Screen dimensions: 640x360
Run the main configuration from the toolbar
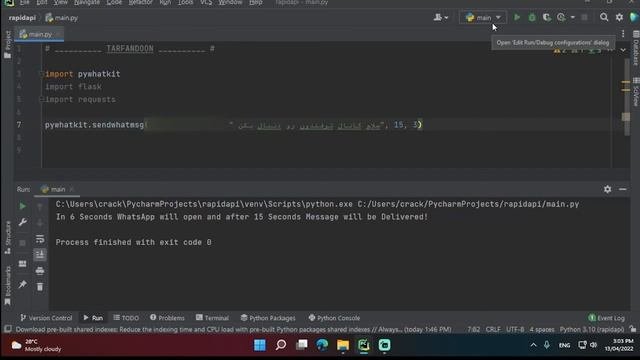coord(517,18)
